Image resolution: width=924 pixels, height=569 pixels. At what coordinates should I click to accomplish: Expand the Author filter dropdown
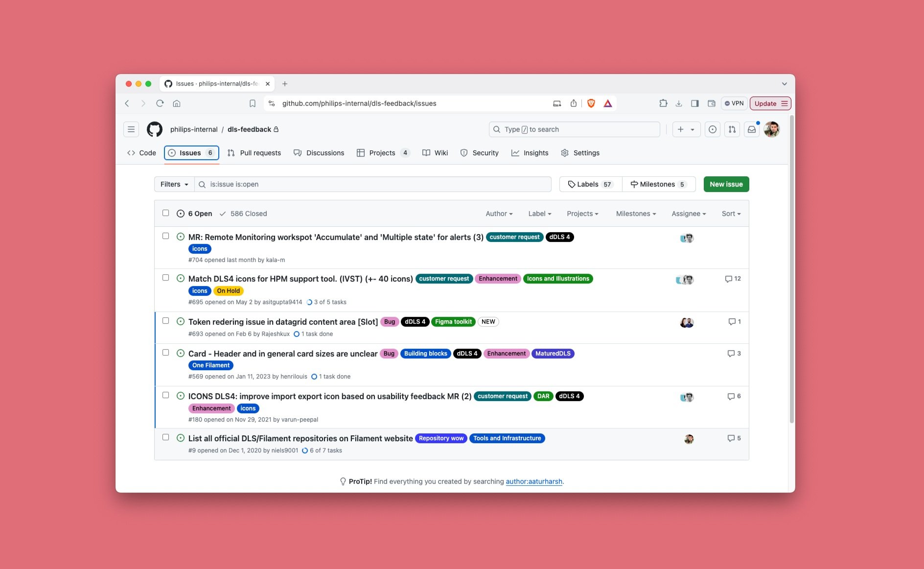499,213
